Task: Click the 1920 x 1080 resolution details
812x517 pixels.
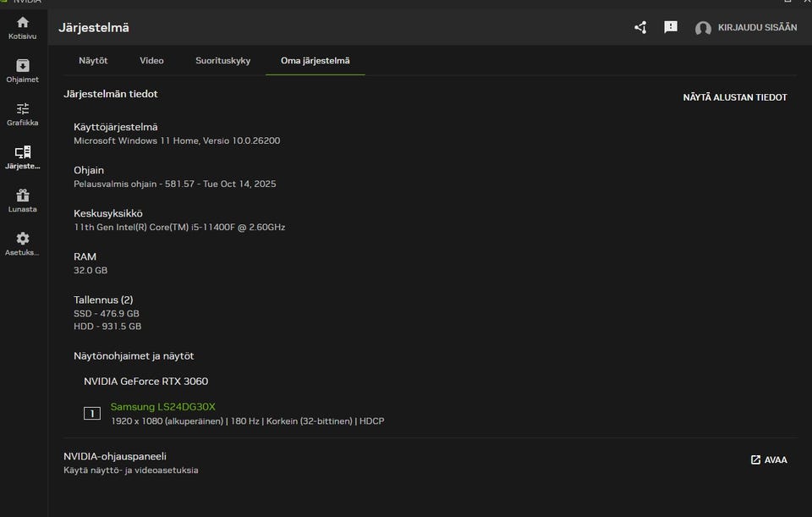Action: click(x=248, y=421)
